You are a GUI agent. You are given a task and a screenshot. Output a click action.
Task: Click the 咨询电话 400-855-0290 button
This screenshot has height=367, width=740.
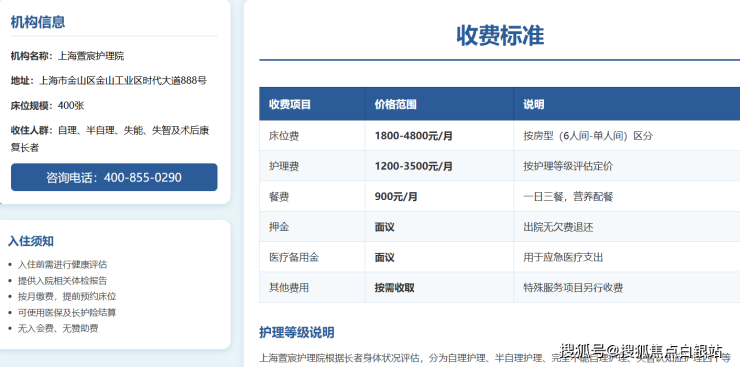point(114,177)
